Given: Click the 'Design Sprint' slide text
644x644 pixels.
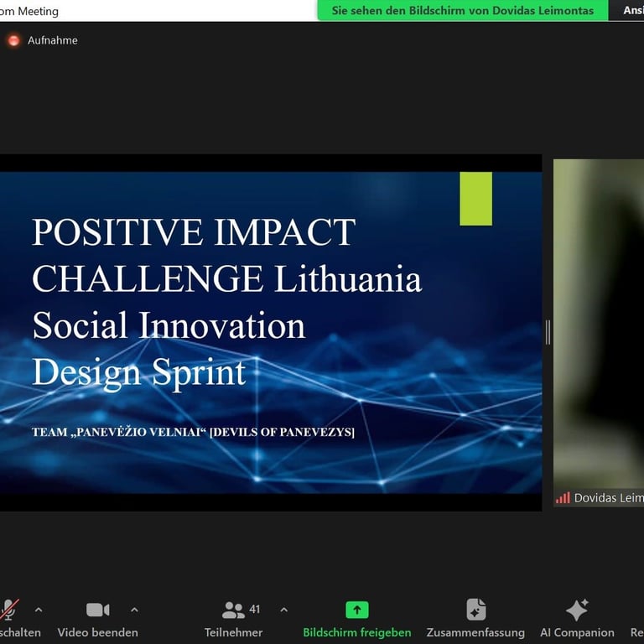Looking at the screenshot, I should click(x=139, y=373).
